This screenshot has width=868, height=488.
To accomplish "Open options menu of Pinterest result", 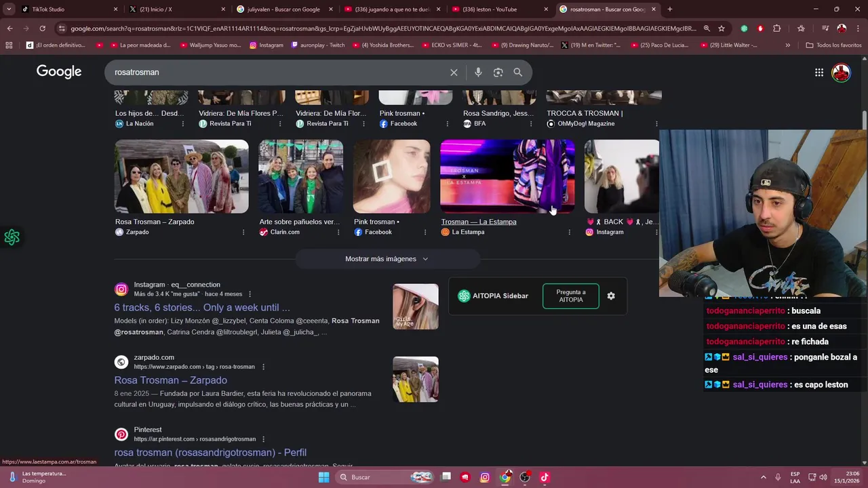I will (x=263, y=439).
